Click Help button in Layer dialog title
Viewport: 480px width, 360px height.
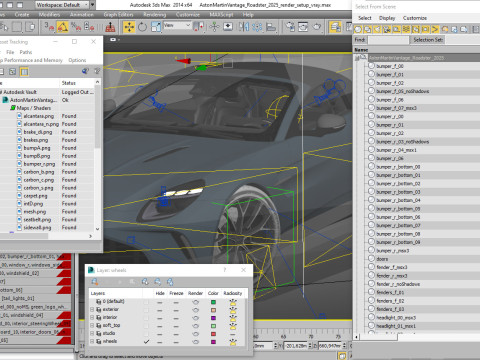click(225, 270)
